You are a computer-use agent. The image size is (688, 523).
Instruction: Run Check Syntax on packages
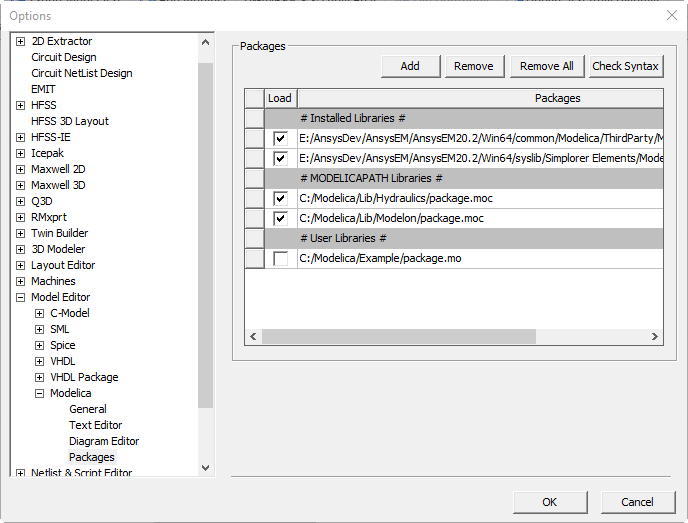click(625, 66)
